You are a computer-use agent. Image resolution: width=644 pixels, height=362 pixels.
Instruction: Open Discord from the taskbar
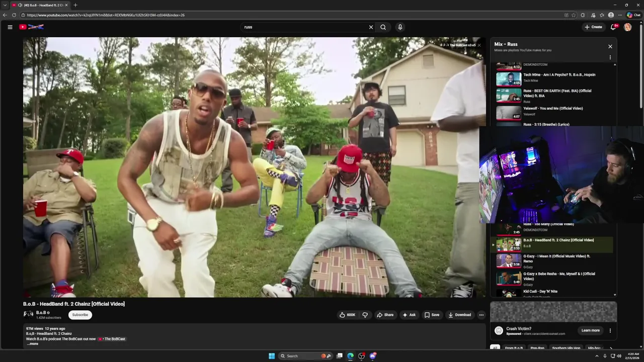373,356
